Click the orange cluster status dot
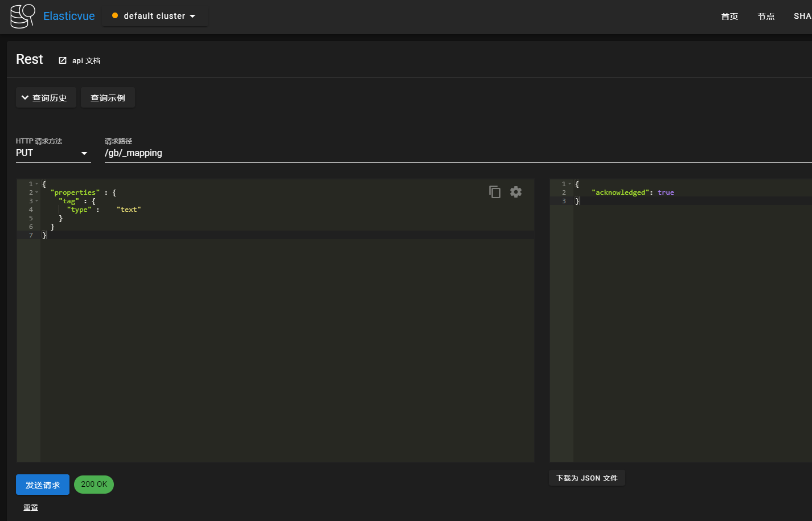This screenshot has height=521, width=812. point(115,16)
